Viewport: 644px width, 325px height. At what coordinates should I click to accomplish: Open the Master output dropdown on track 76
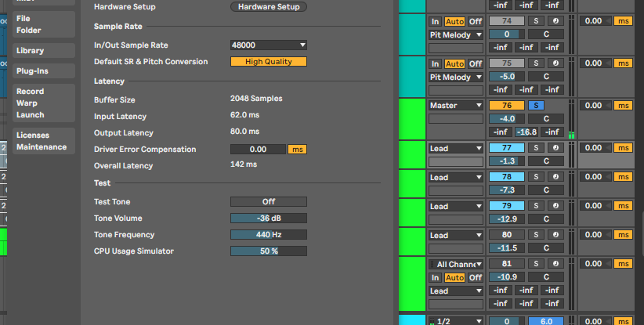tap(456, 105)
